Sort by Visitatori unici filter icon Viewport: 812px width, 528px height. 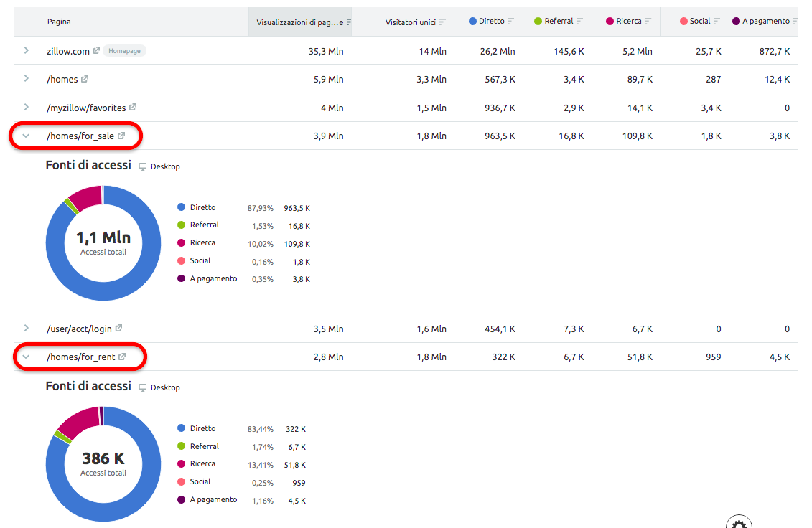tap(442, 22)
